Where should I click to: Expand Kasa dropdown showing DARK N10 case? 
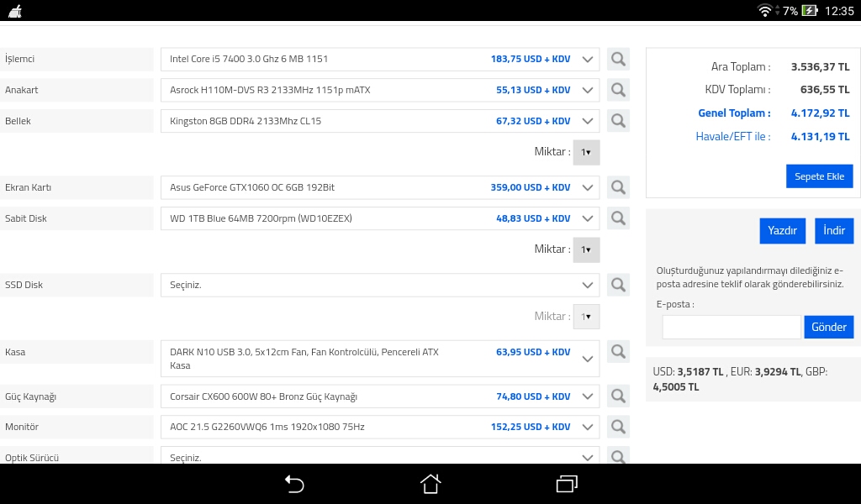[x=380, y=359]
